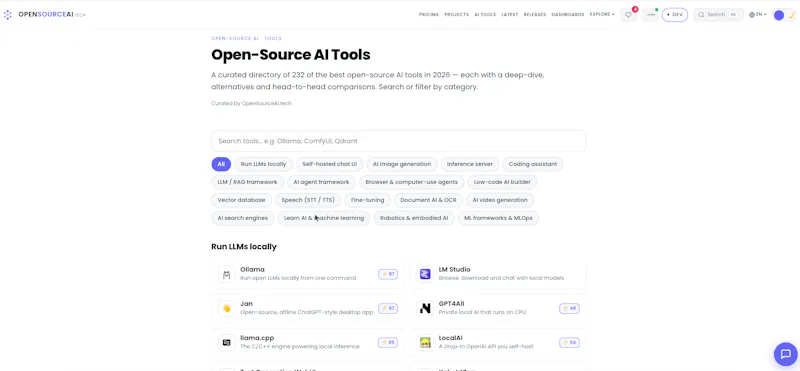Screen dimensions: 800x371
Task: Filter by Inference server
Action: coord(470,164)
